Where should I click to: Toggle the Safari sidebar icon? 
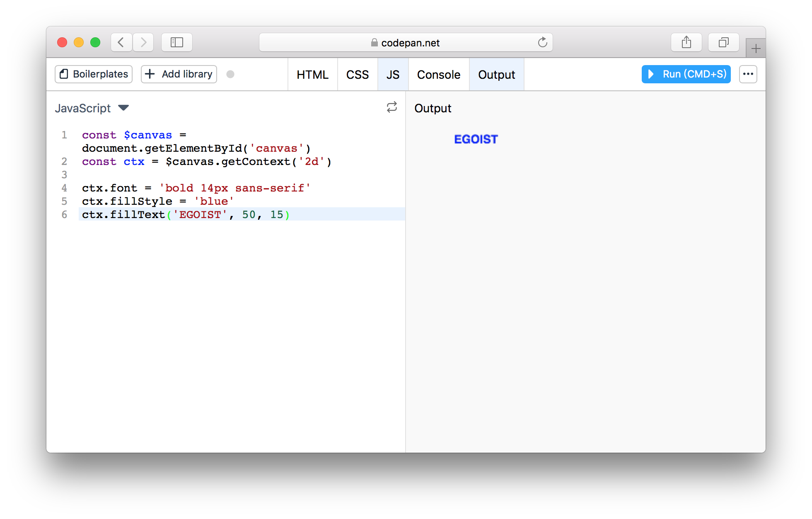(x=177, y=42)
